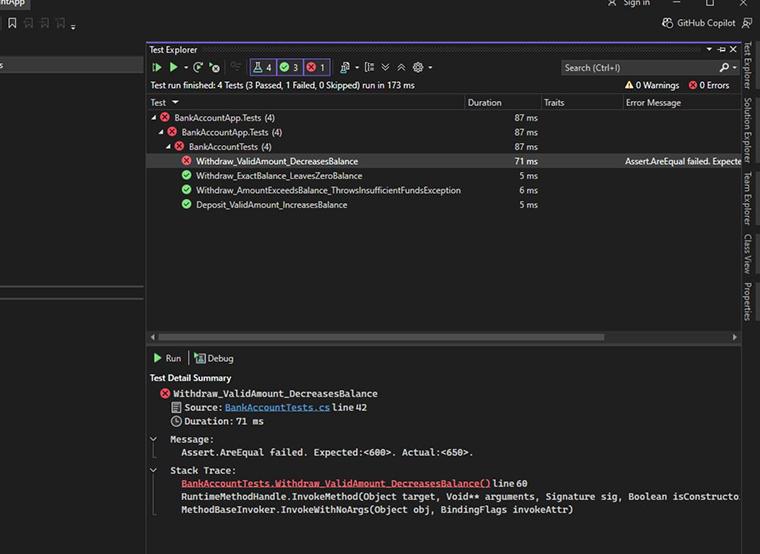Click Run All Tests In View icon
Viewport: 760px width, 554px height.
click(157, 67)
